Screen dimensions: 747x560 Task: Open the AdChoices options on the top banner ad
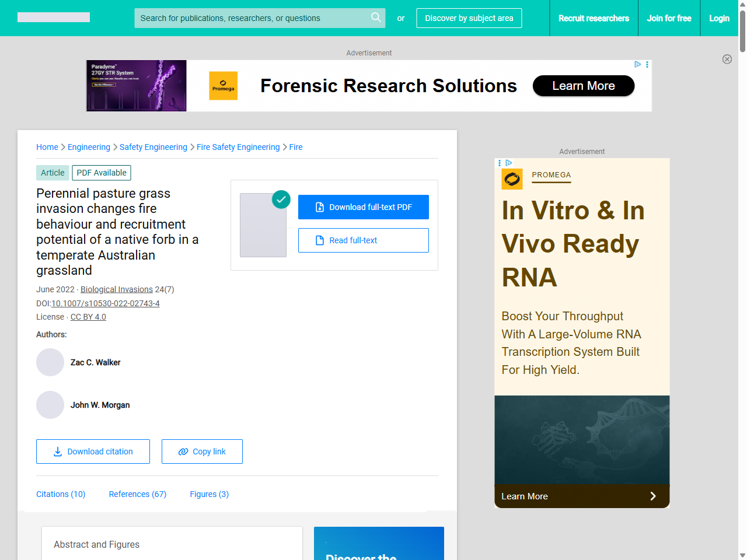(647, 64)
